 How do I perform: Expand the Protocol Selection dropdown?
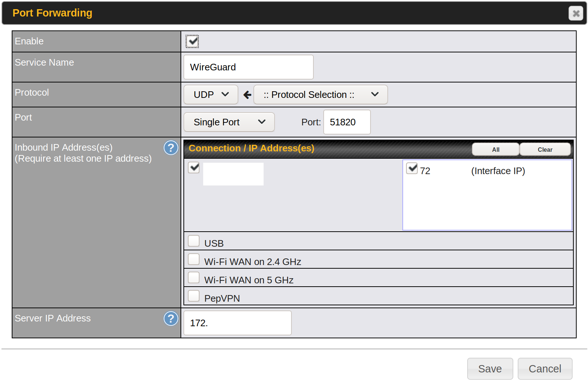[320, 95]
